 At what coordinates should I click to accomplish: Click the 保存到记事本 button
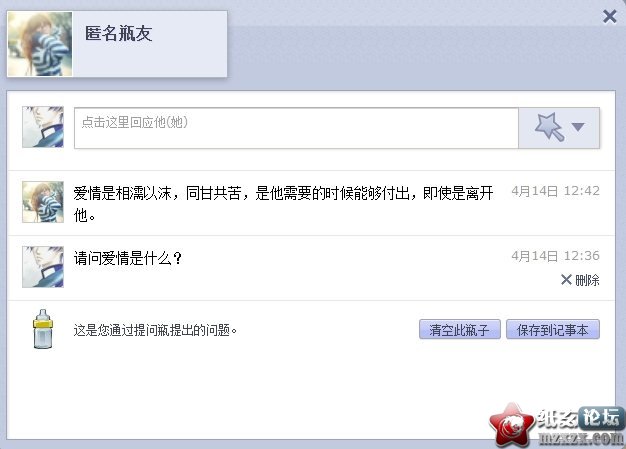click(x=553, y=330)
